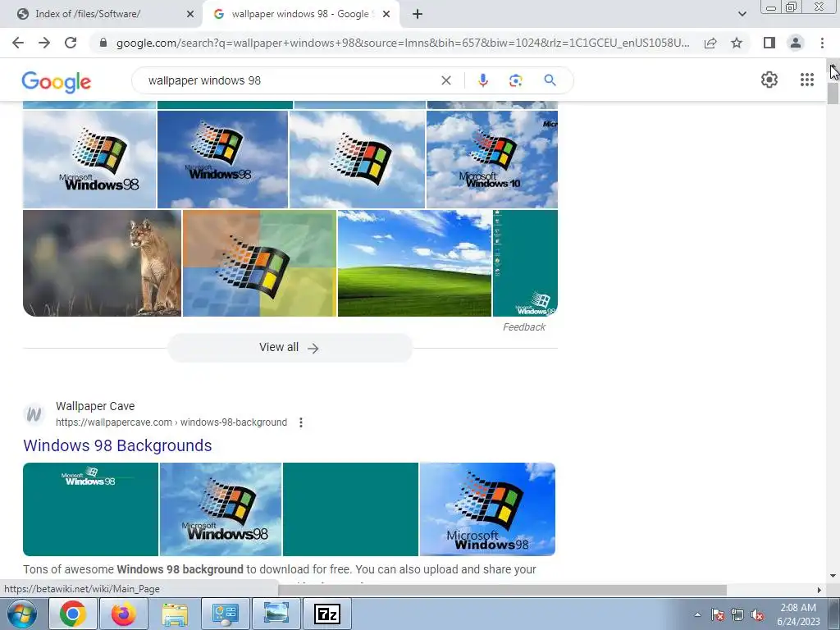Close the Index of /files/Software/ tab

[190, 14]
